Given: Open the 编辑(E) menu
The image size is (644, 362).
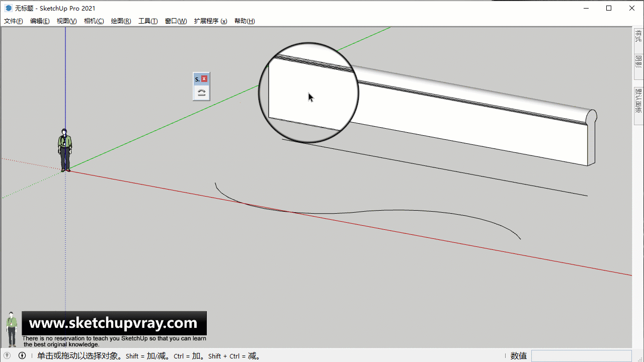Looking at the screenshot, I should coord(40,21).
